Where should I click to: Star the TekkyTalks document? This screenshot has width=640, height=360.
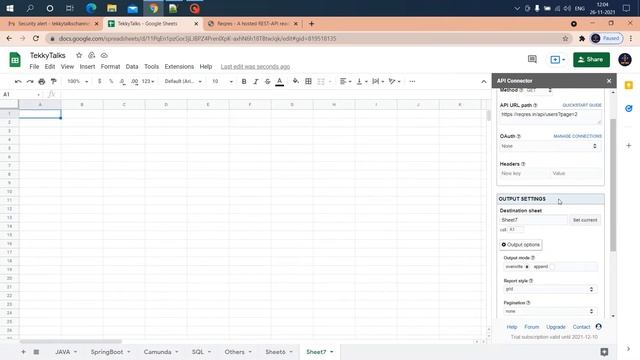[x=79, y=55]
